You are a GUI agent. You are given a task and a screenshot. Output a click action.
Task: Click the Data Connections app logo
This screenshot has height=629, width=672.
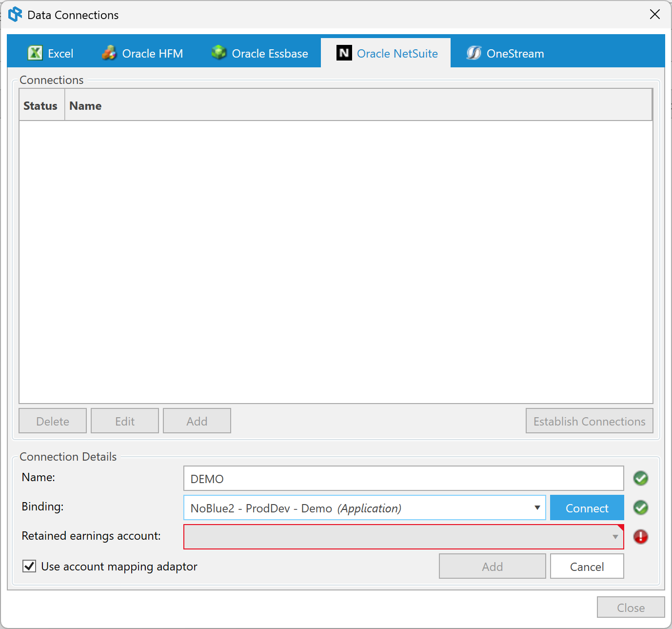click(15, 14)
